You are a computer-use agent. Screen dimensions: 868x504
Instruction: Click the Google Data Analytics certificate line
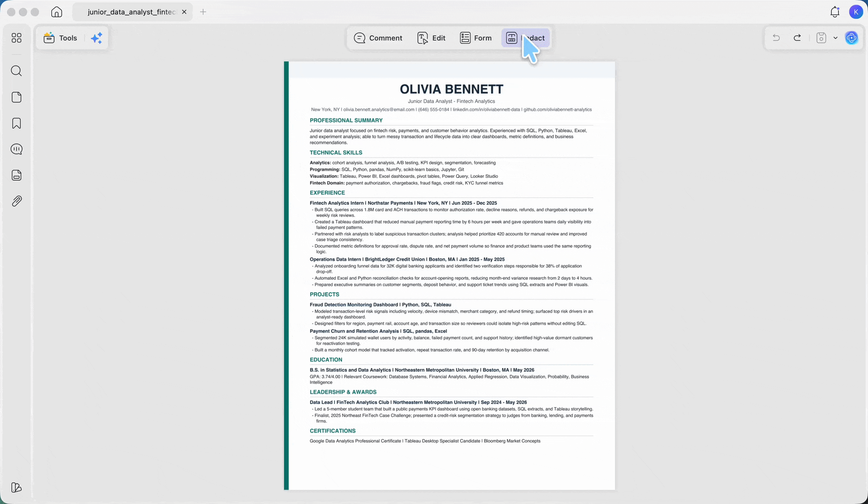pyautogui.click(x=425, y=441)
